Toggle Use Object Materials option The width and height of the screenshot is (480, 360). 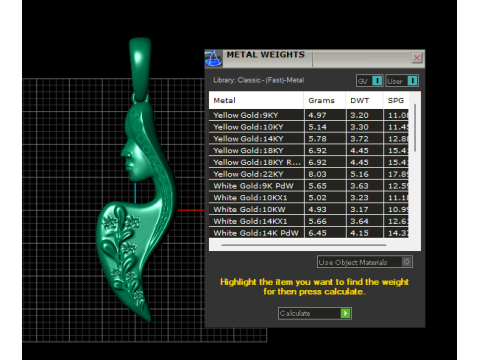[365, 262]
